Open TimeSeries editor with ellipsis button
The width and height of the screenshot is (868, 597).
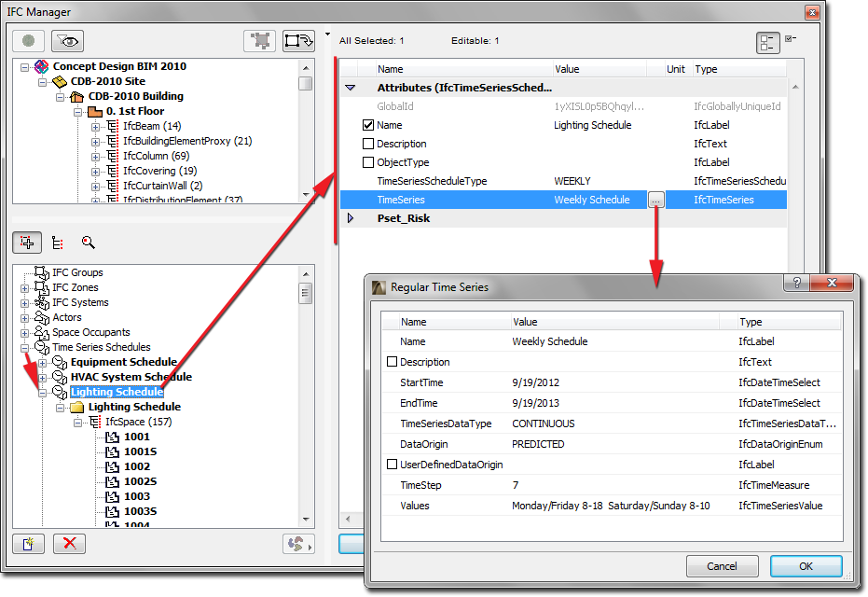click(x=655, y=200)
